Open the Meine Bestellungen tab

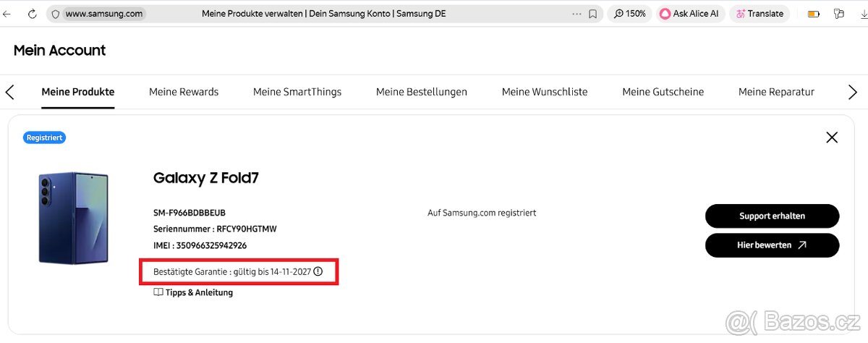[422, 92]
